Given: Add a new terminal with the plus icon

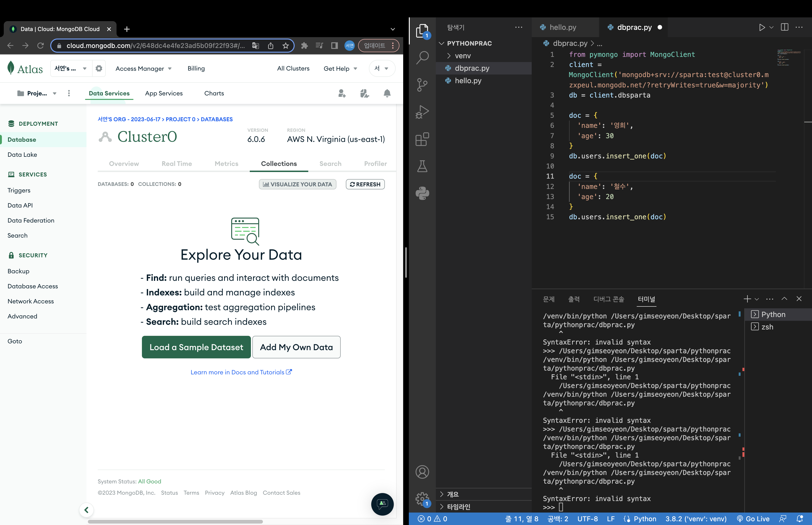Looking at the screenshot, I should pyautogui.click(x=747, y=299).
